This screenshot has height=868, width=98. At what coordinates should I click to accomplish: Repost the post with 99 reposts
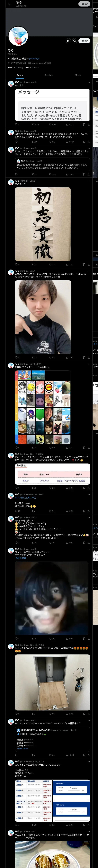coord(35,142)
